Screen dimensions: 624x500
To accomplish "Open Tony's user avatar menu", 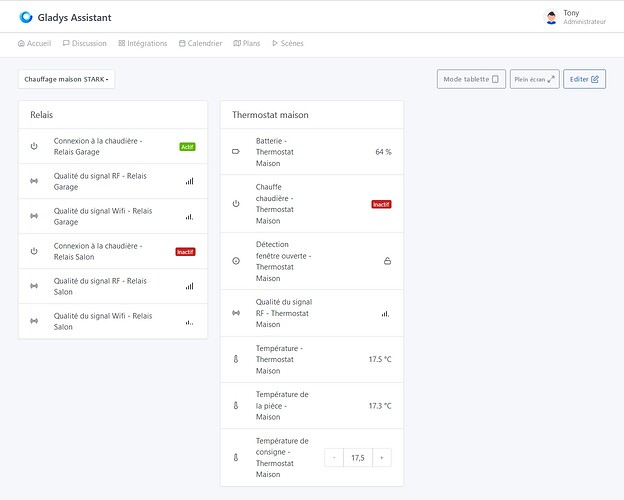I will [551, 17].
